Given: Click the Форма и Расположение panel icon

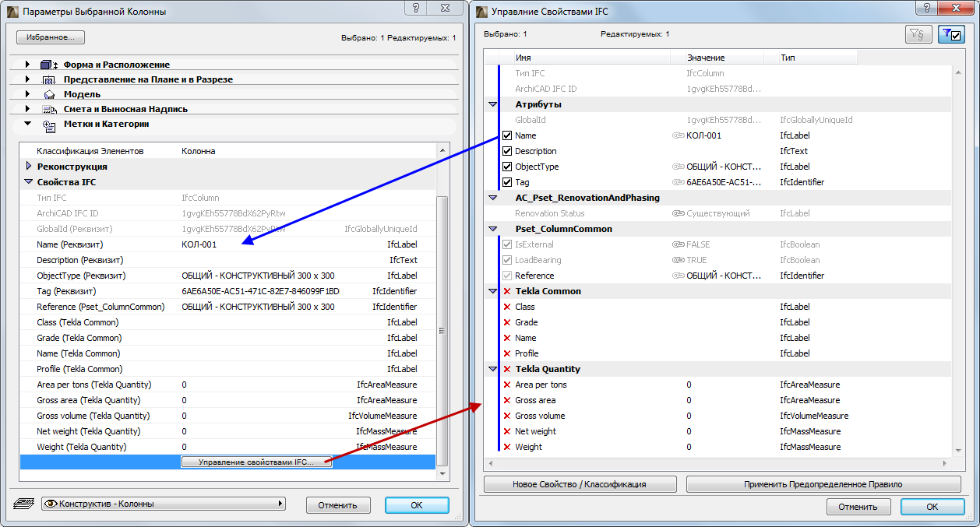Looking at the screenshot, I should click(48, 65).
